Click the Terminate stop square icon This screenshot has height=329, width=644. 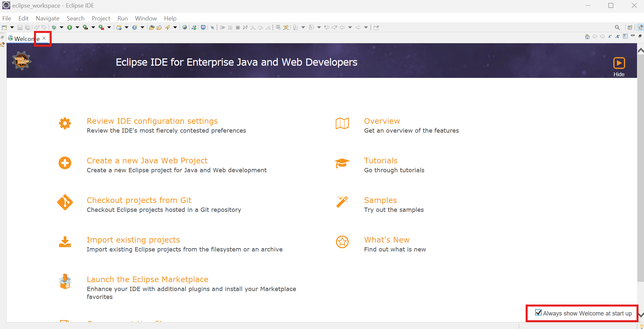(x=238, y=27)
